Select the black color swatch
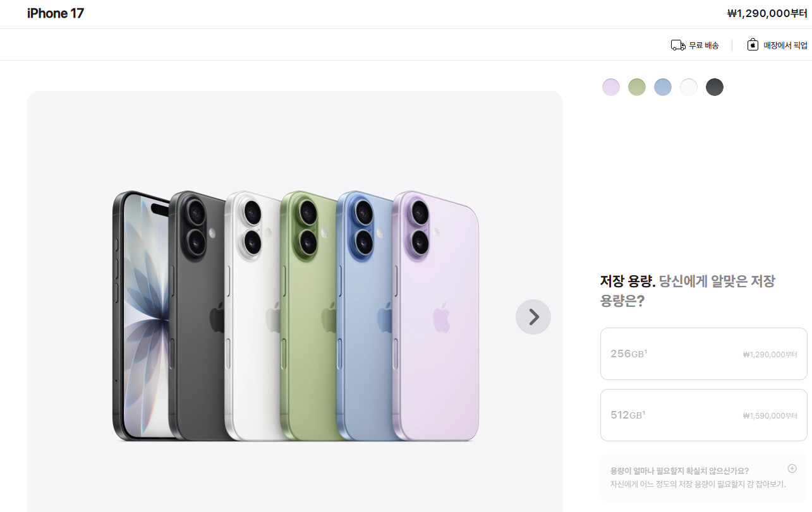Image resolution: width=812 pixels, height=512 pixels. pyautogui.click(x=715, y=87)
